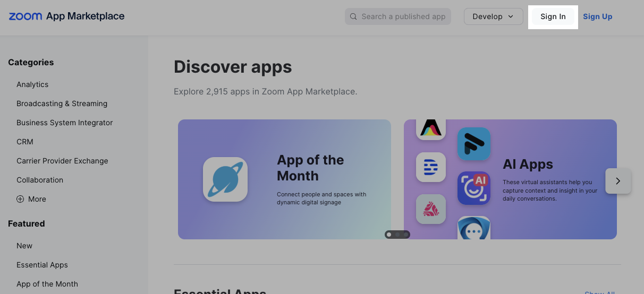Advance carousel with next arrow
The height and width of the screenshot is (294, 644).
(x=618, y=181)
